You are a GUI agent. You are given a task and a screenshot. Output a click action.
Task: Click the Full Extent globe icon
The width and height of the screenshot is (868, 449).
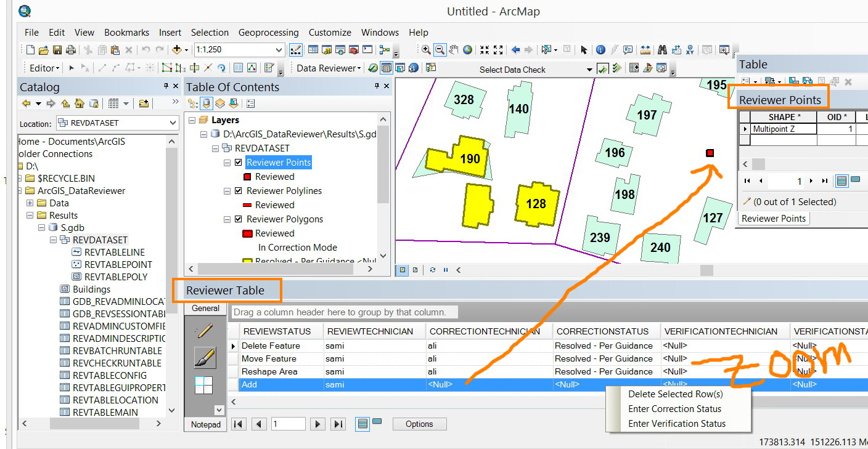pos(468,50)
